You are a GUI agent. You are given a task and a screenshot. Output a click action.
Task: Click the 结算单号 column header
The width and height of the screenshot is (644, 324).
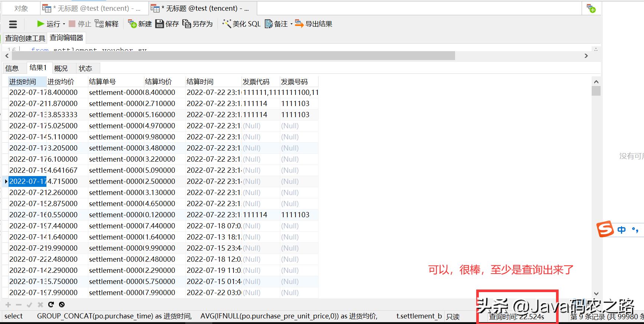(x=116, y=82)
